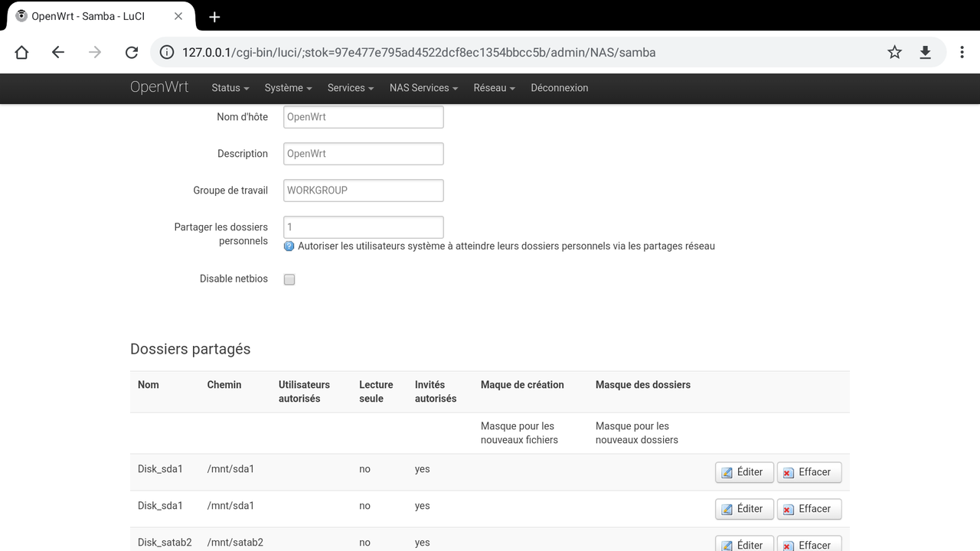980x551 pixels.
Task: Click the help icon next to home folders setting
Action: [x=289, y=246]
